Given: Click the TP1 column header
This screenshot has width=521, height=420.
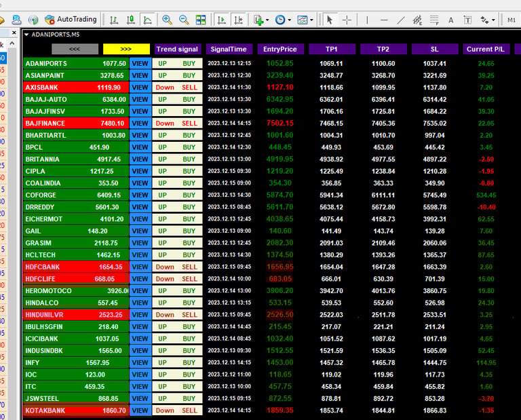Looking at the screenshot, I should (332, 49).
